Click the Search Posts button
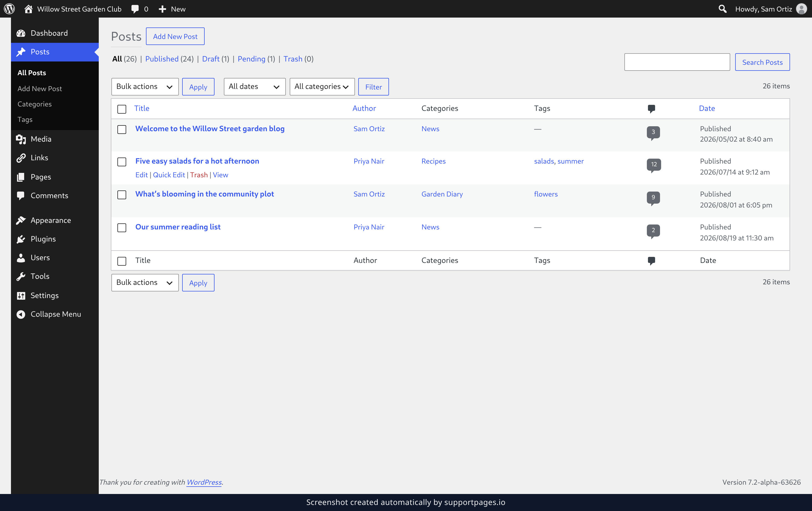This screenshot has width=812, height=511. pyautogui.click(x=762, y=62)
